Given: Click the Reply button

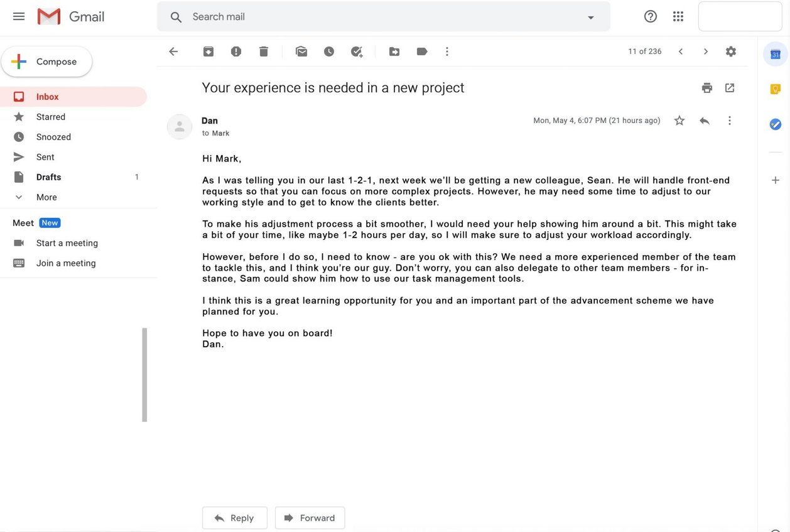Looking at the screenshot, I should pos(234,518).
